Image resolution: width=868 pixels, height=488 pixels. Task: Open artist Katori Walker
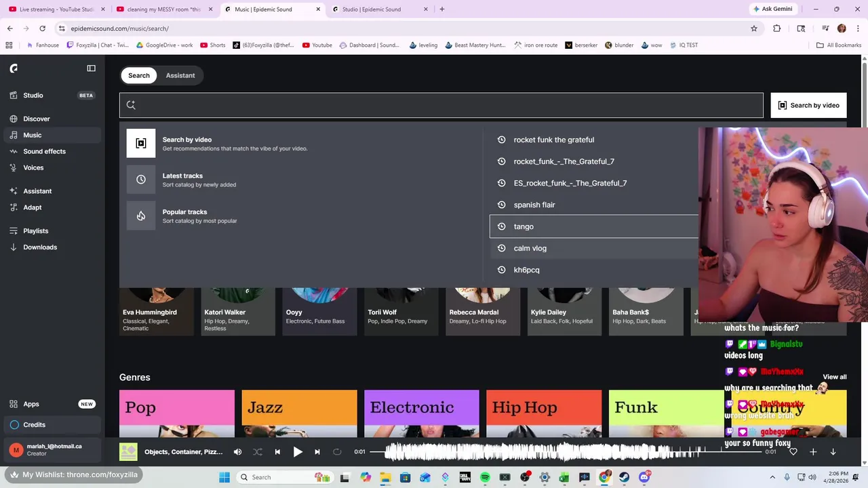click(x=238, y=312)
